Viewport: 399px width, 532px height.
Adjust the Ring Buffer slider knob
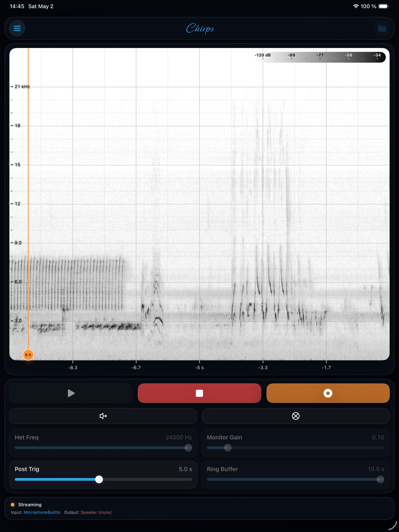380,479
